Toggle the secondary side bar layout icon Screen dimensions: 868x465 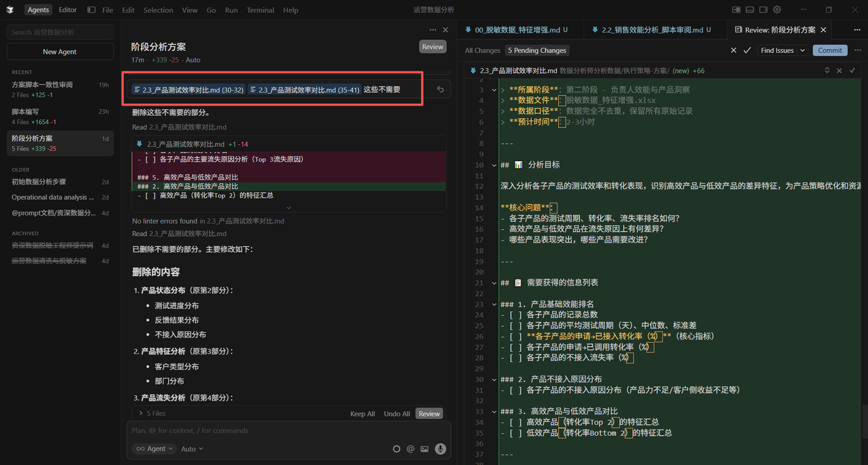click(764, 10)
